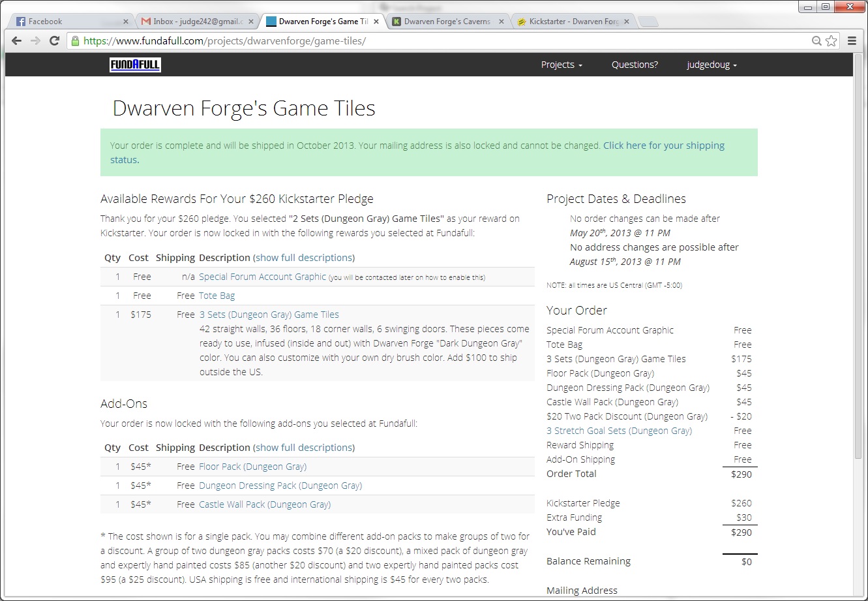Viewport: 868px width, 601px height.
Task: Maximize the browser window
Action: click(x=826, y=7)
